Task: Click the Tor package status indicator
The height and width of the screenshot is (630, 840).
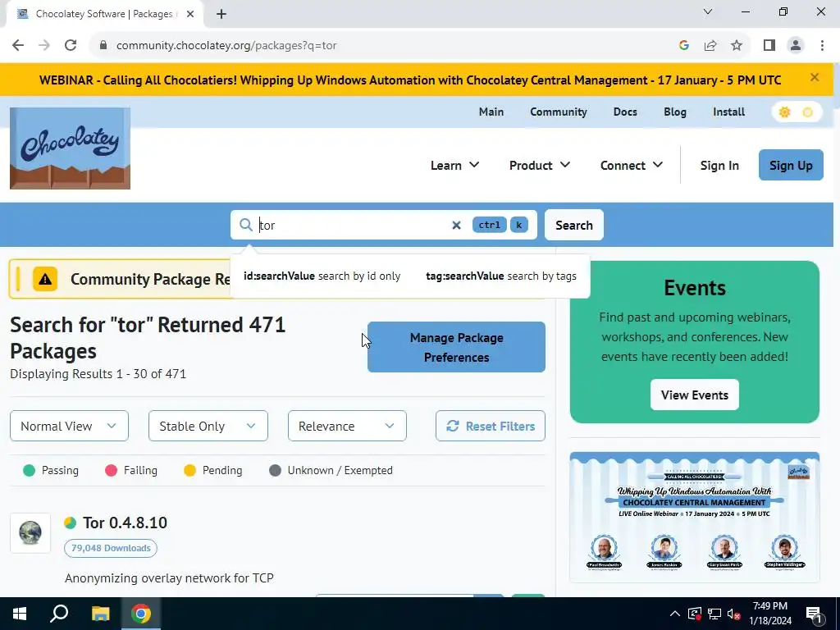Action: 71,523
